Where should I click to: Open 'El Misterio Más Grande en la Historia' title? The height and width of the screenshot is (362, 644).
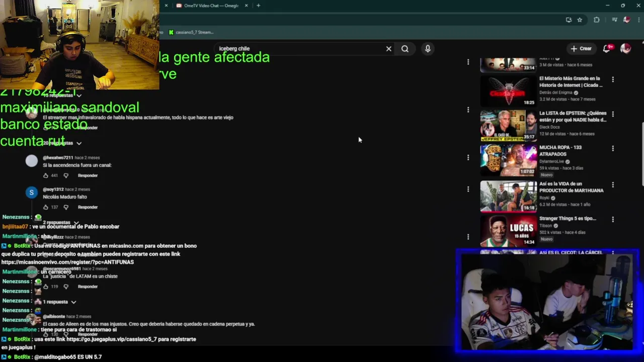(571, 82)
